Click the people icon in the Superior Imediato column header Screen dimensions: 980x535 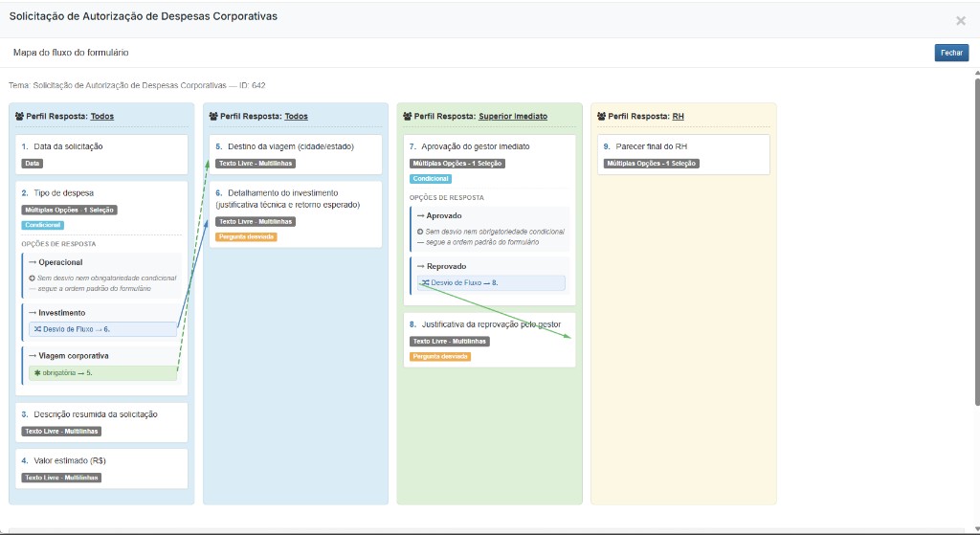coord(408,116)
